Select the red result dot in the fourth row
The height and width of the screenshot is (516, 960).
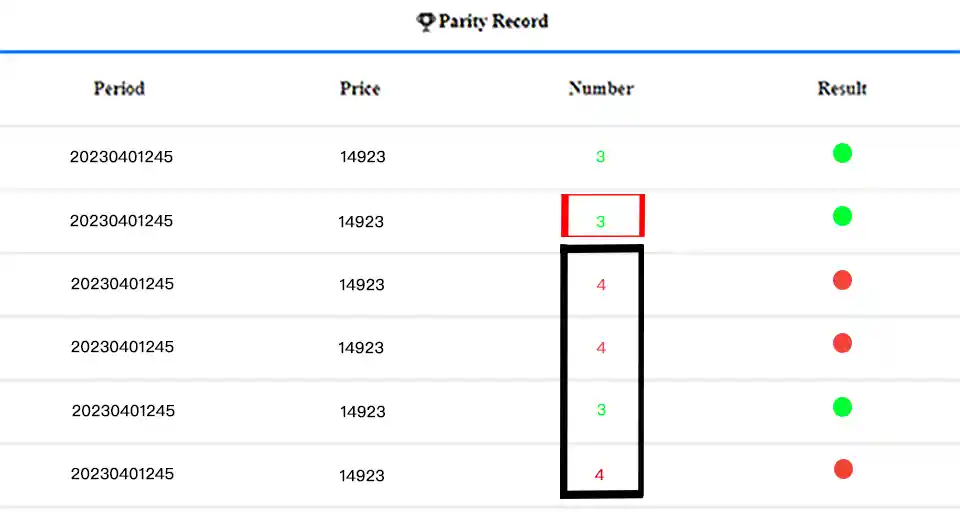(842, 344)
